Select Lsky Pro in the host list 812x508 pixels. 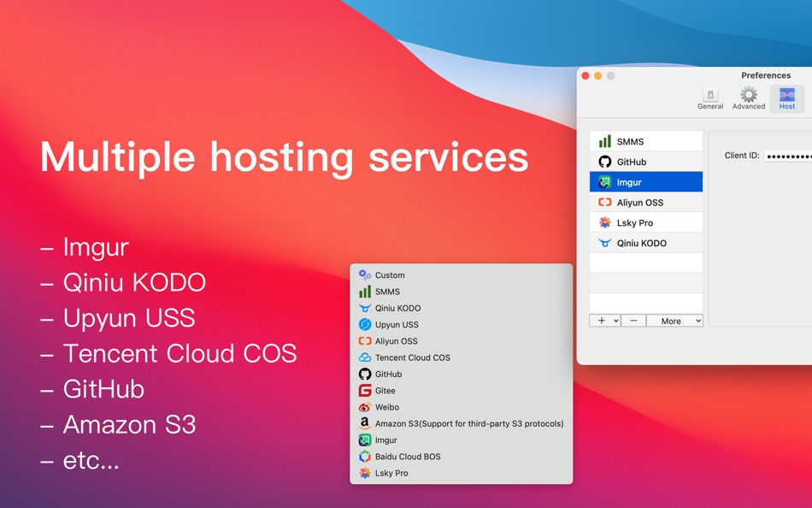pyautogui.click(x=646, y=222)
